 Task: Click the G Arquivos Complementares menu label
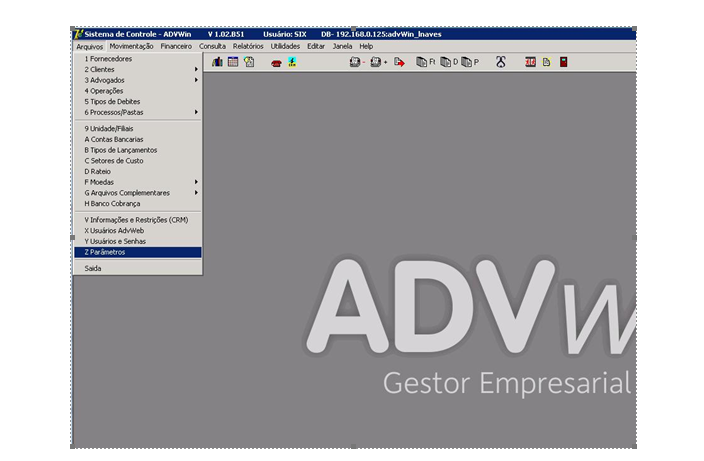click(x=127, y=193)
